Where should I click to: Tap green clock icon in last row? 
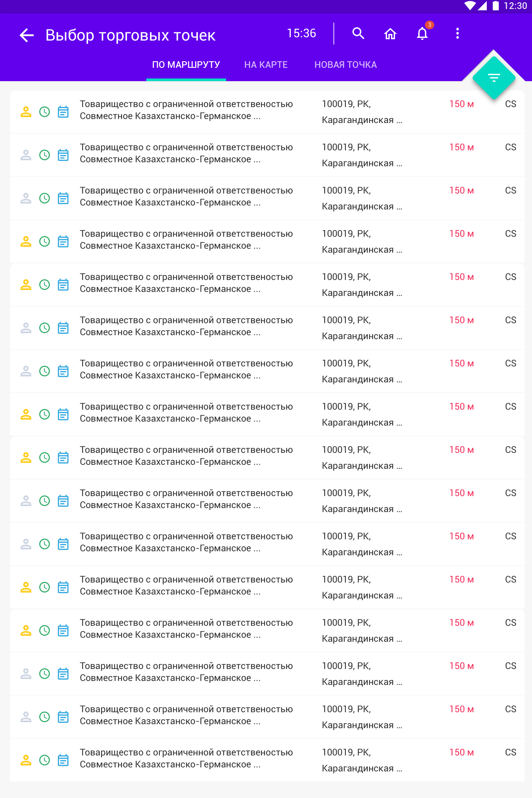(45, 760)
